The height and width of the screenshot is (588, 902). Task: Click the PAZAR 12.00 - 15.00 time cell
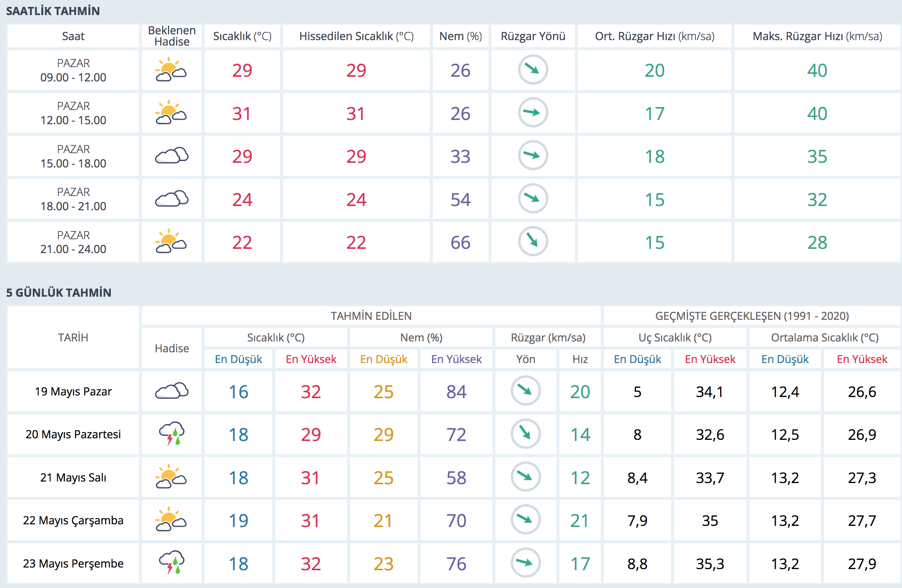coord(73,113)
